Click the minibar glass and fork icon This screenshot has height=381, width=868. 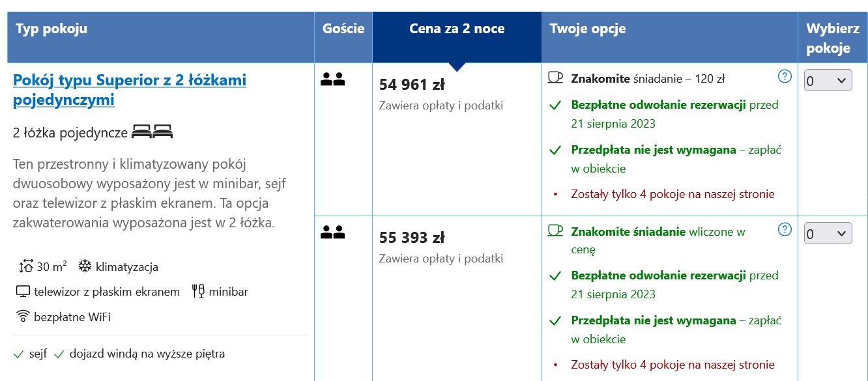coord(198,291)
